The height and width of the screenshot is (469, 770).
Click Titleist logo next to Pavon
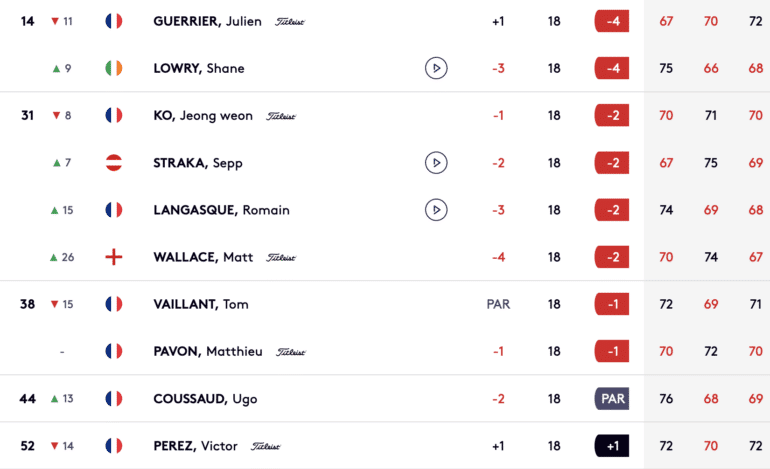[291, 352]
